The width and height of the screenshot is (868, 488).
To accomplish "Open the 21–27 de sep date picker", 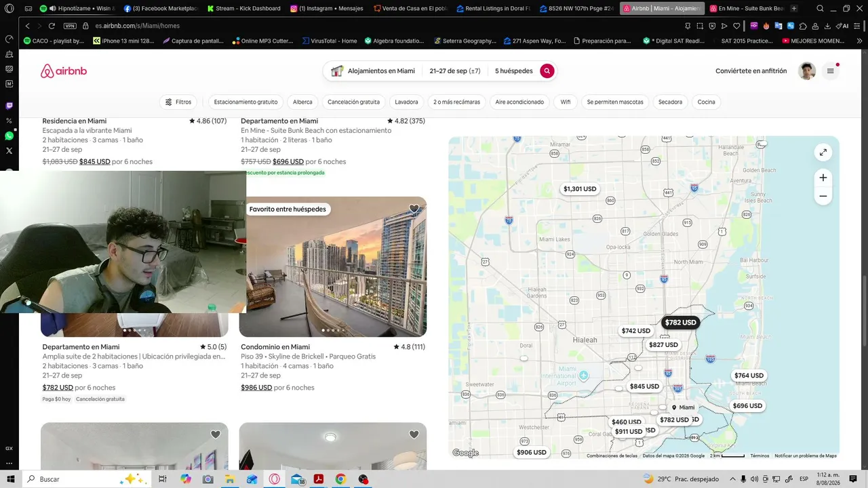I will (455, 71).
